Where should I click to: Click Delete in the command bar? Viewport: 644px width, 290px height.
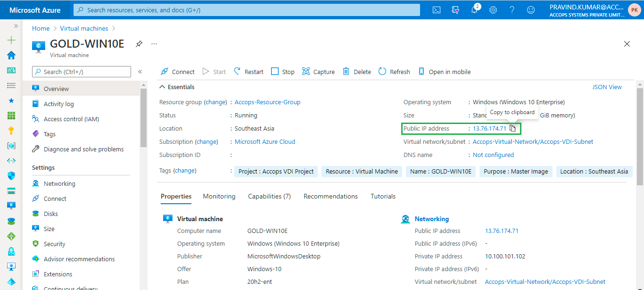tap(357, 72)
